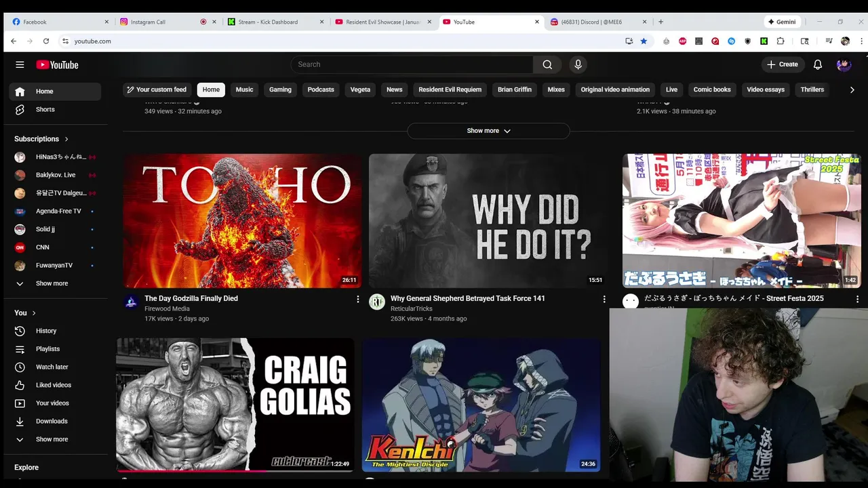The width and height of the screenshot is (868, 488).
Task: Show more items under You
Action: [55, 439]
